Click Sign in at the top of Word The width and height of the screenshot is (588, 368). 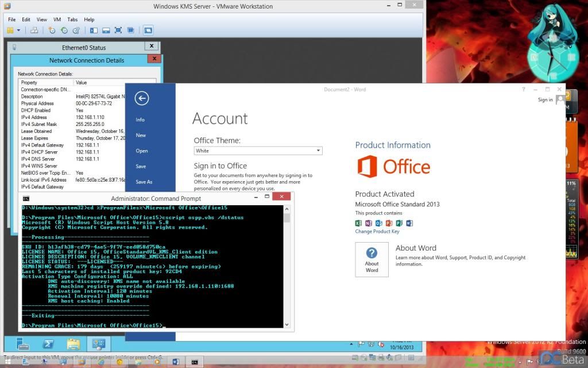point(546,99)
